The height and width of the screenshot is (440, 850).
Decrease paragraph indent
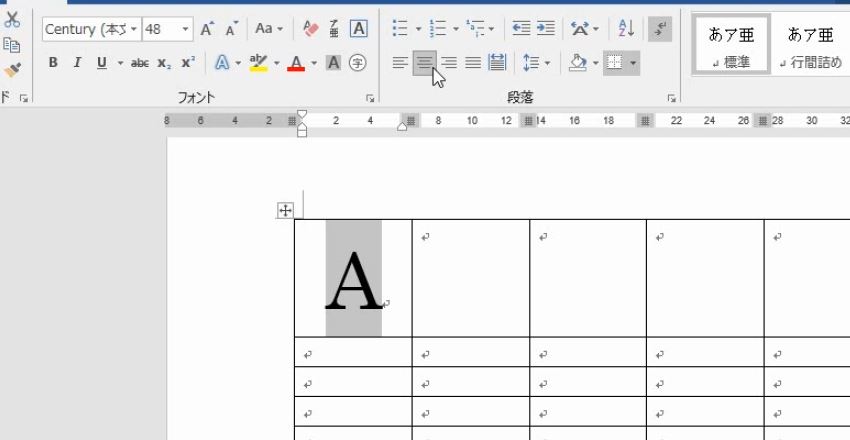click(521, 29)
